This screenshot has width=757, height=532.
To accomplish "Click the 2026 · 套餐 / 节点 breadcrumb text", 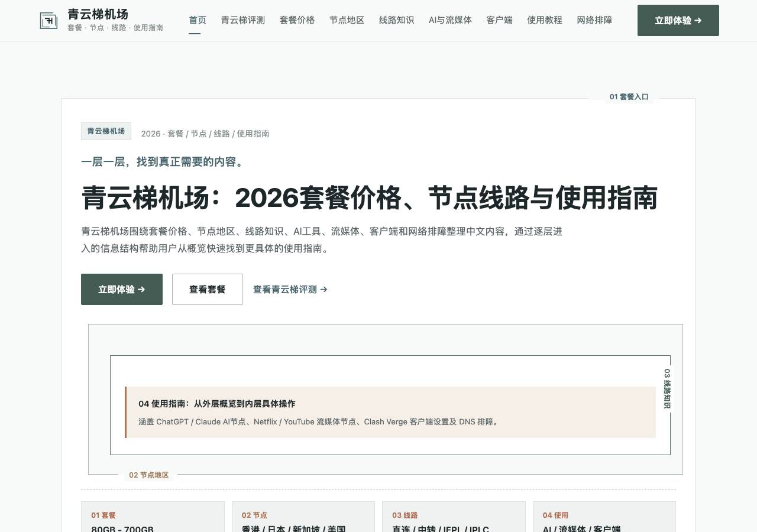I will (x=205, y=134).
